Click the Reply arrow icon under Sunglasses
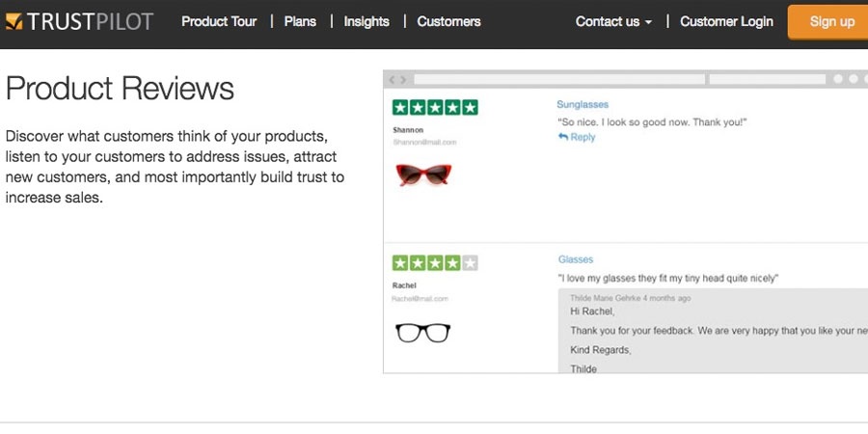868x434 pixels. coord(563,137)
